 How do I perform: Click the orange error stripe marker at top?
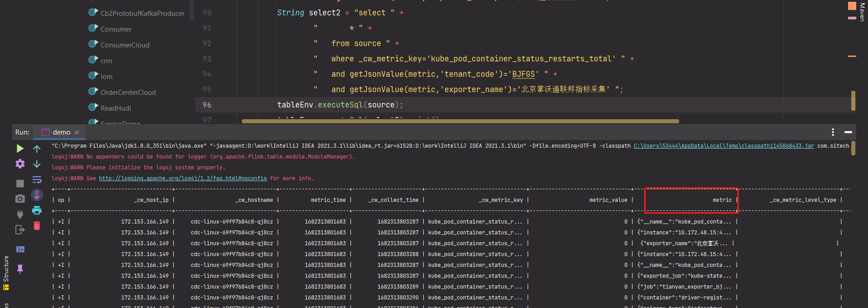coord(852,6)
